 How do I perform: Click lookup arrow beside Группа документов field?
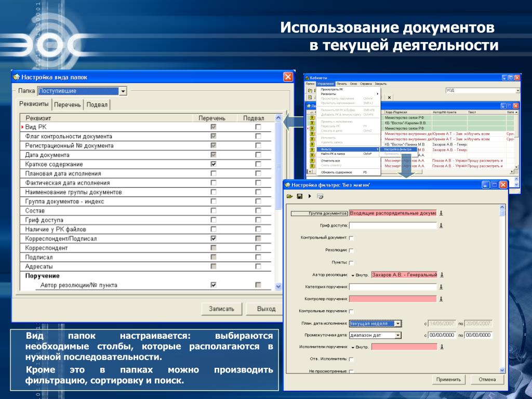441,213
